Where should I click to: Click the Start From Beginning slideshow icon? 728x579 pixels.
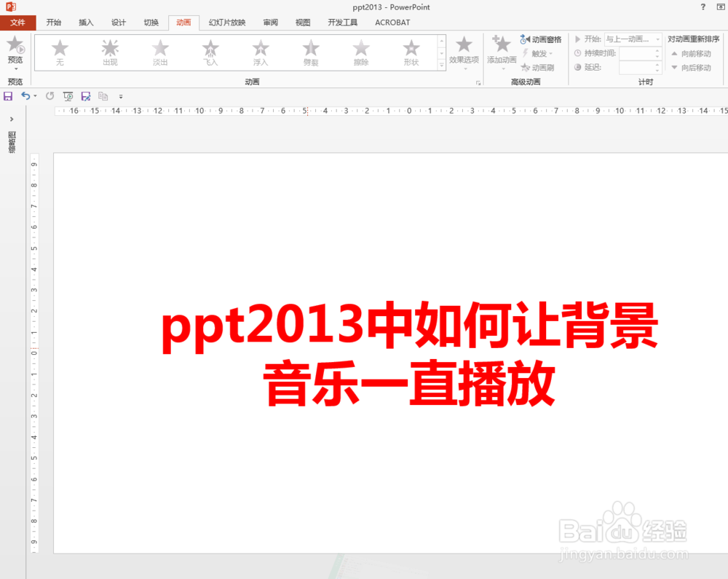tap(68, 96)
